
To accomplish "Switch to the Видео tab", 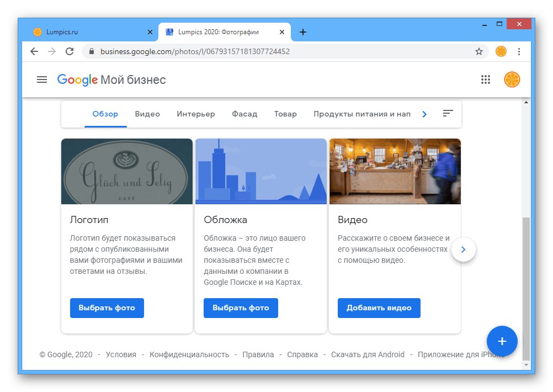I will point(147,114).
